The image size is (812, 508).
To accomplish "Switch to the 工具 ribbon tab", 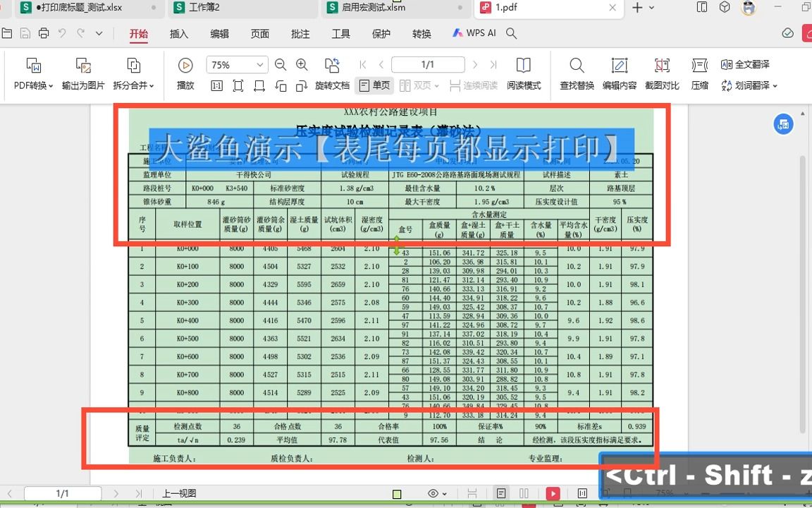I will [341, 32].
